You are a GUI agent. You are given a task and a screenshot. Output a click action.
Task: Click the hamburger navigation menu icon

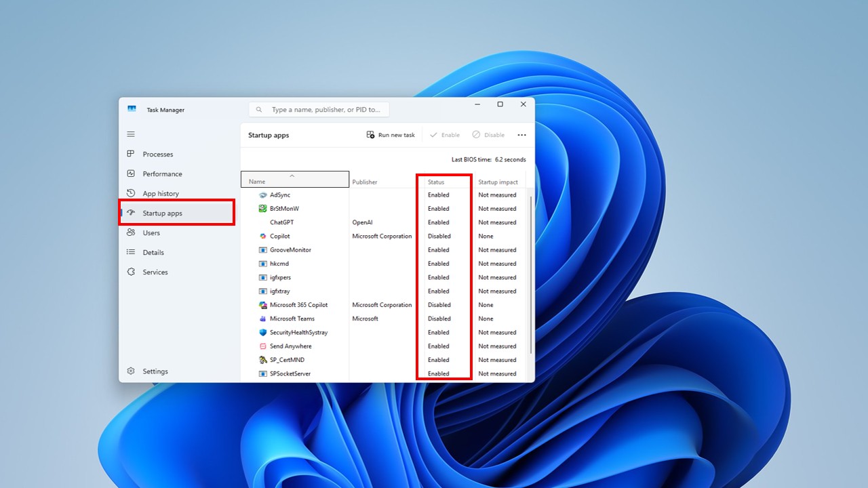point(131,134)
